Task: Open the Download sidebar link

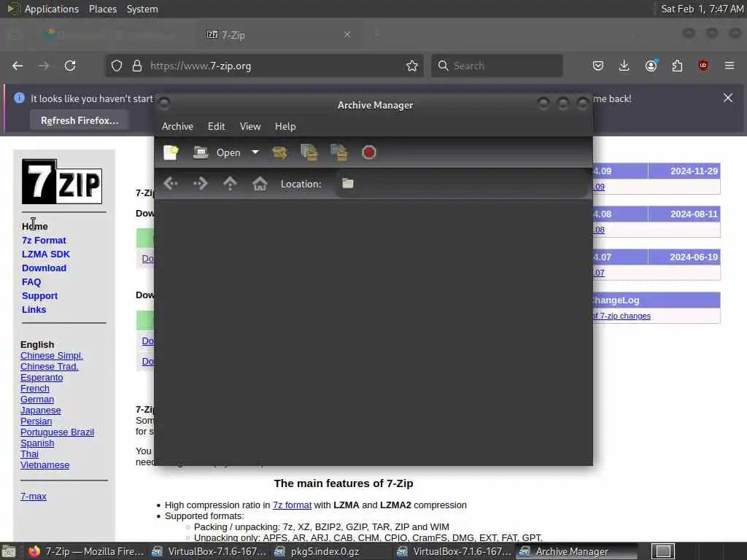Action: [44, 268]
